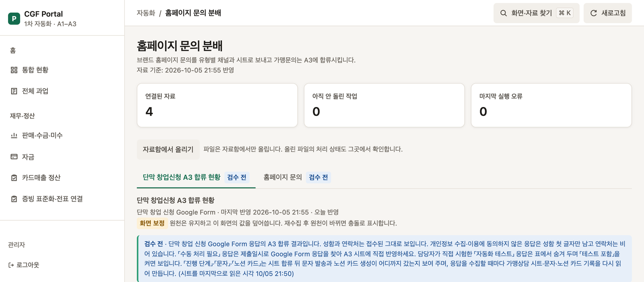Open the 화면·자료 찾기 search box
The width and height of the screenshot is (644, 282).
click(536, 13)
